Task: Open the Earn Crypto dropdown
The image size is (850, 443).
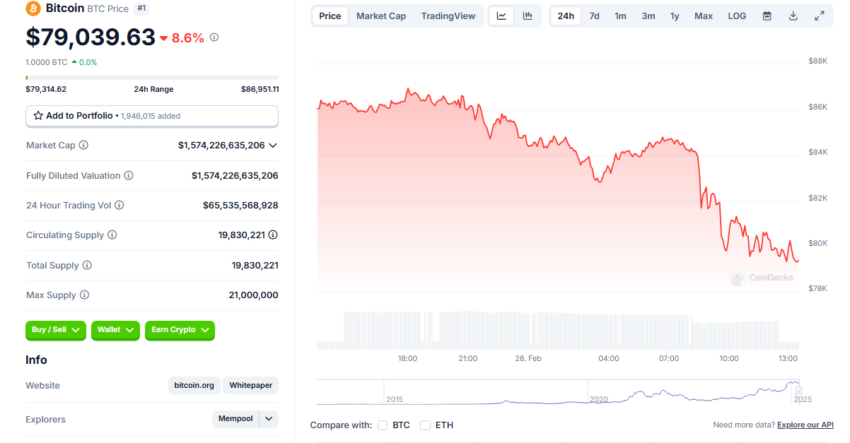Action: pyautogui.click(x=179, y=330)
